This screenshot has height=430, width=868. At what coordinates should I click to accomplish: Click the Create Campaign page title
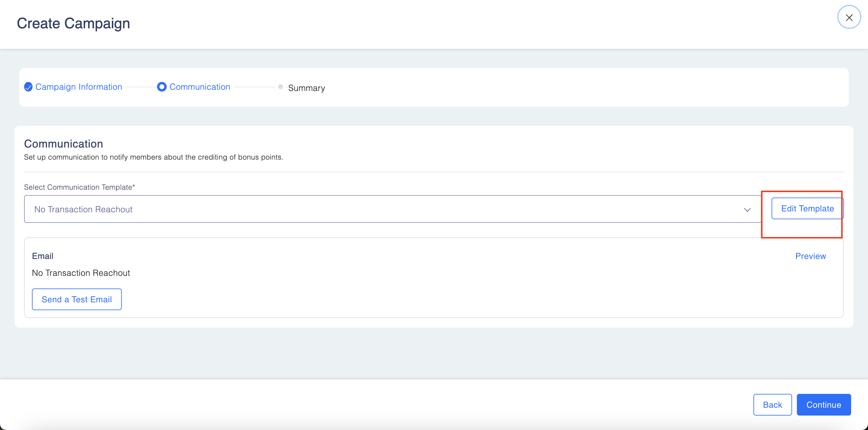(x=74, y=23)
